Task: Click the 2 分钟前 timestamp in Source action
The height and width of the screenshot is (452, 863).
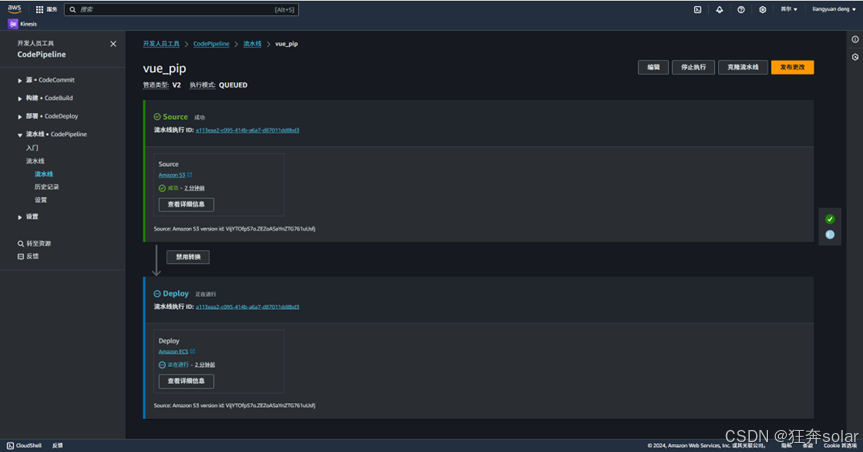Action: (194, 188)
